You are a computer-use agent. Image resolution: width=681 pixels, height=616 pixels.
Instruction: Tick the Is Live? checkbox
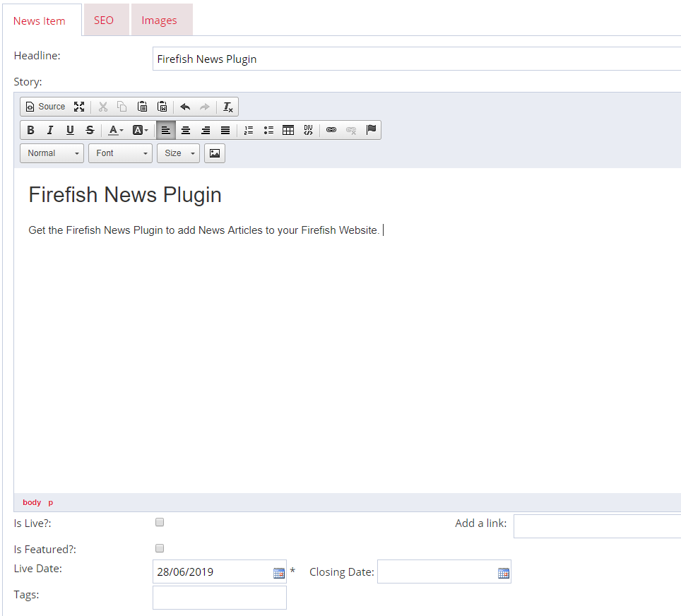pyautogui.click(x=160, y=522)
